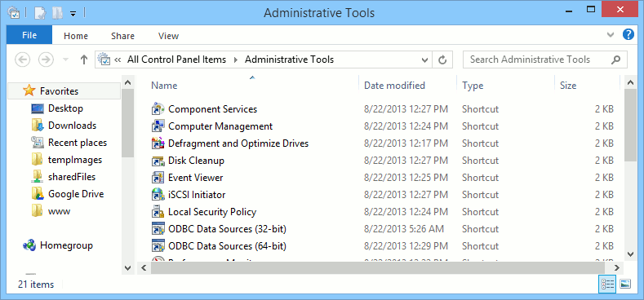Refresh the Administrative Tools folder
Viewport: 644px width, 300px height.
click(x=442, y=60)
